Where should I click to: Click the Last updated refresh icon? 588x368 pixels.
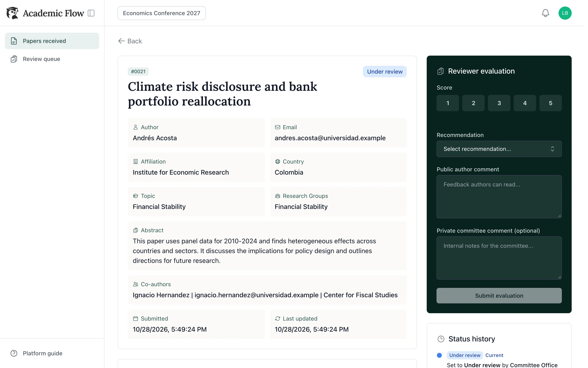click(x=277, y=318)
